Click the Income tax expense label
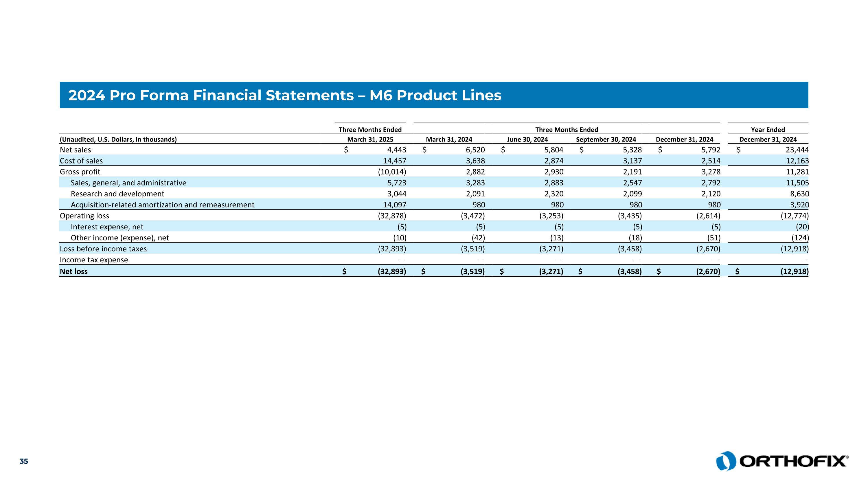This screenshot has width=868, height=488. click(x=94, y=260)
